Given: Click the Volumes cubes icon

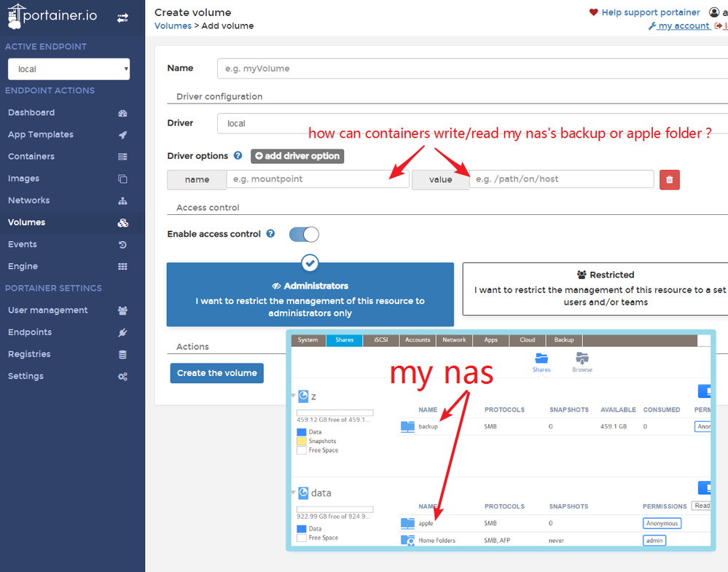Looking at the screenshot, I should [122, 223].
